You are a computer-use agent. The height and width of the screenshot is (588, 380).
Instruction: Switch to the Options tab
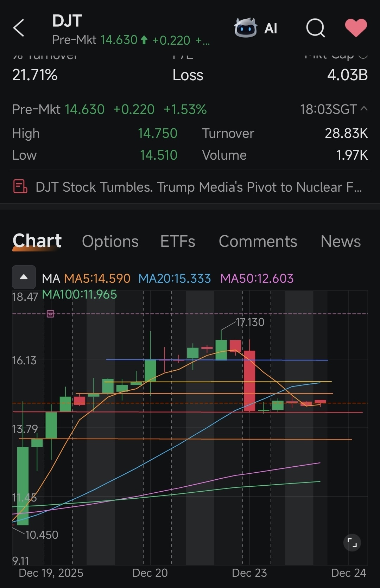pyautogui.click(x=110, y=242)
